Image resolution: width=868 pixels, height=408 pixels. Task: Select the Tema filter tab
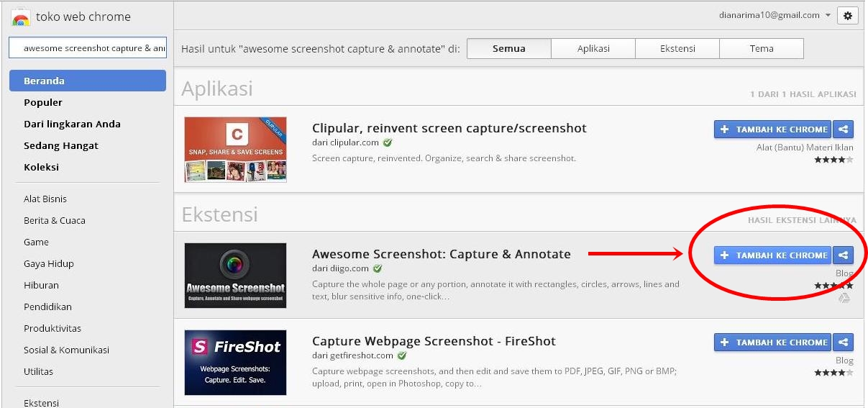point(762,49)
